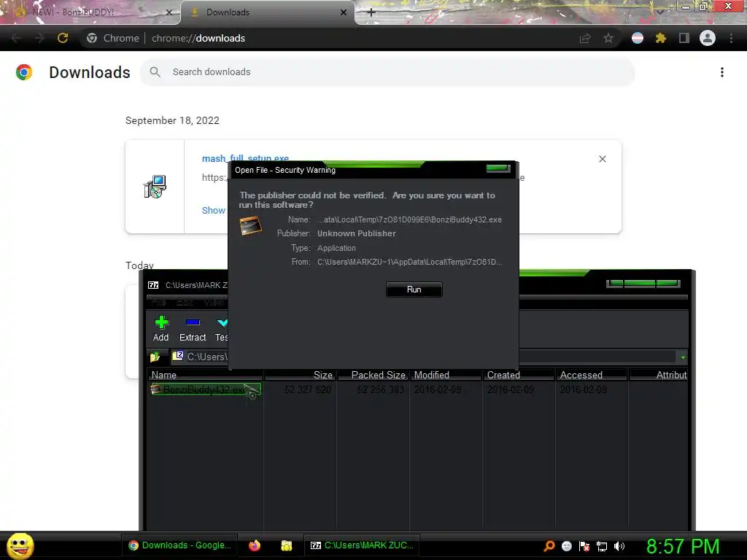This screenshot has height=560, width=747.
Task: Click the Start smiley button
Action: click(x=20, y=545)
